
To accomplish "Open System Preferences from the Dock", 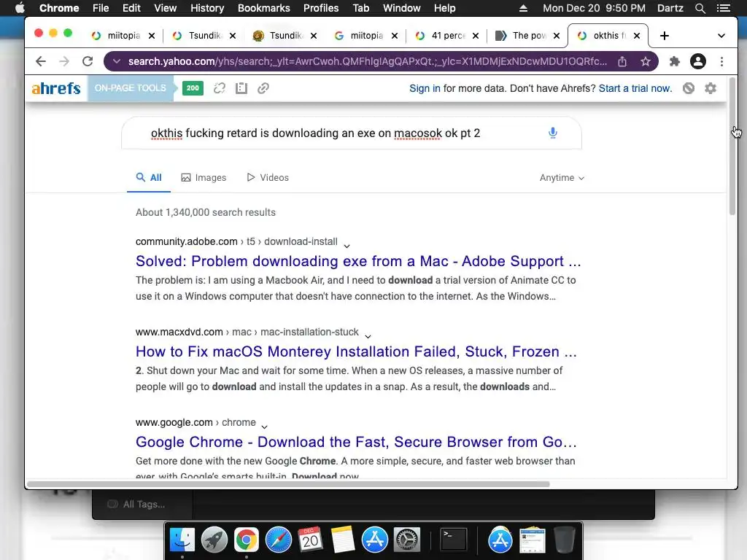I will click(406, 540).
